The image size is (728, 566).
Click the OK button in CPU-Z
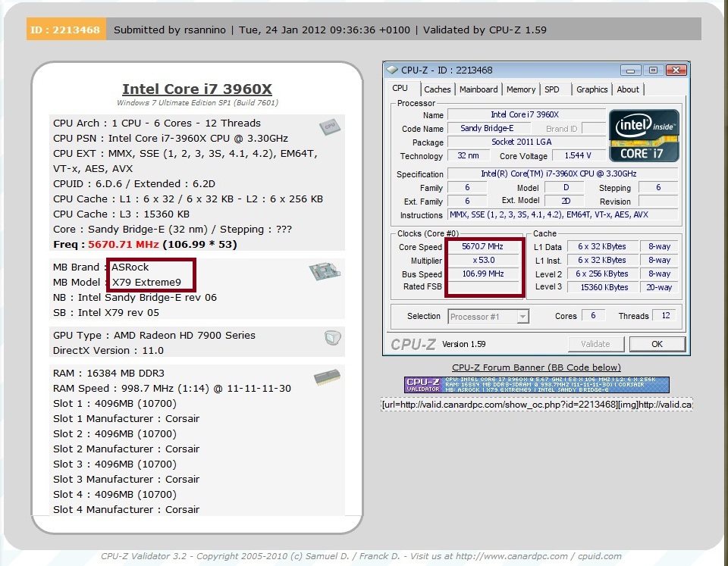pyautogui.click(x=657, y=344)
